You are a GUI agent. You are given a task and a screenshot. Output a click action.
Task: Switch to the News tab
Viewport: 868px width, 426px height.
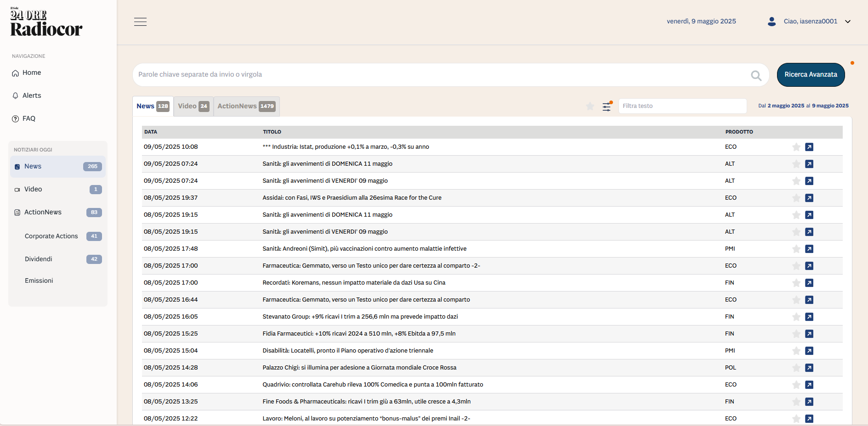pyautogui.click(x=153, y=106)
